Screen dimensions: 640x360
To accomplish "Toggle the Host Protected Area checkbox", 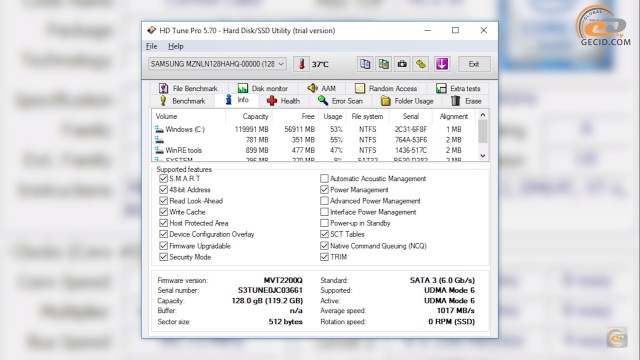I will (x=163, y=223).
